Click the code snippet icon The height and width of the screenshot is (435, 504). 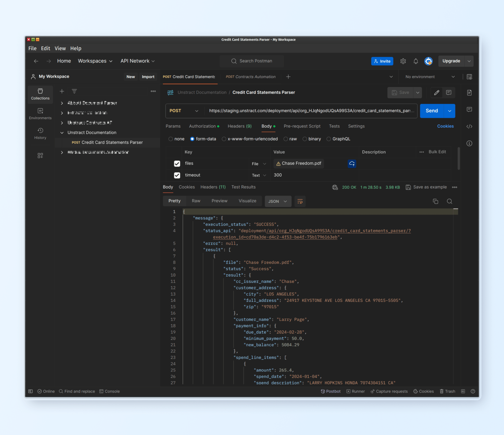(x=469, y=126)
